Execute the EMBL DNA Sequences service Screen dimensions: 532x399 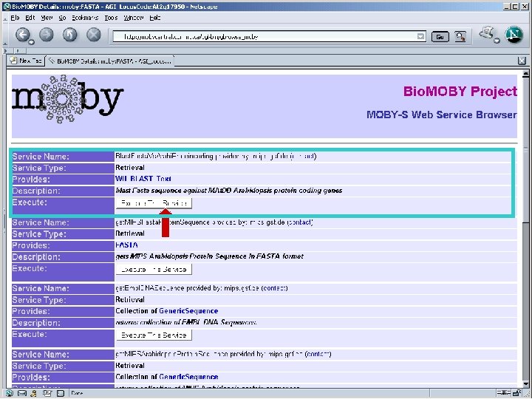(154, 335)
